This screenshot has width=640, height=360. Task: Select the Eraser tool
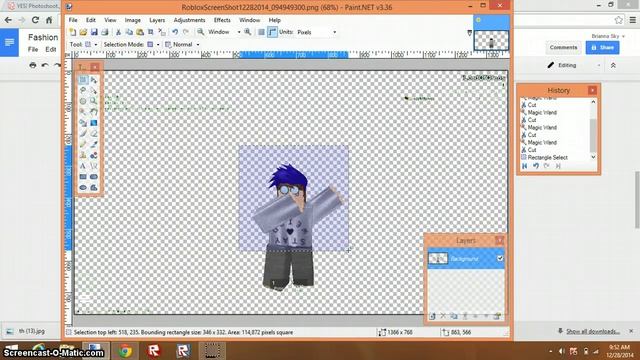coord(94,133)
